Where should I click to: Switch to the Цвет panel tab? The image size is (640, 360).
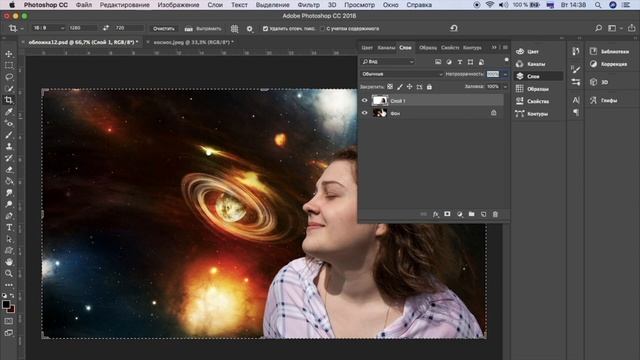(x=367, y=47)
